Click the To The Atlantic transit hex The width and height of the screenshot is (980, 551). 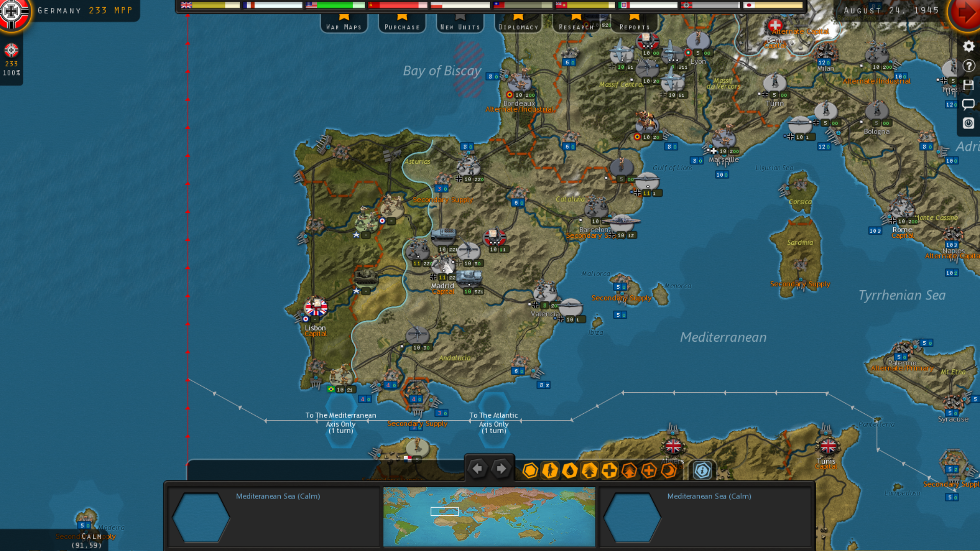pos(494,420)
